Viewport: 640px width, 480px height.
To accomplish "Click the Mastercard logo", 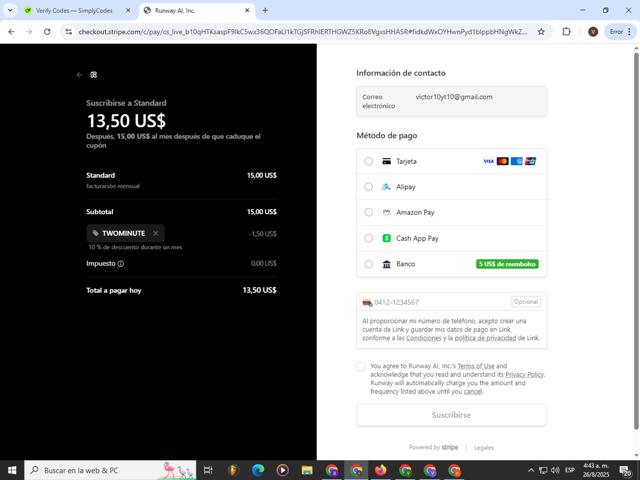I will point(502,161).
